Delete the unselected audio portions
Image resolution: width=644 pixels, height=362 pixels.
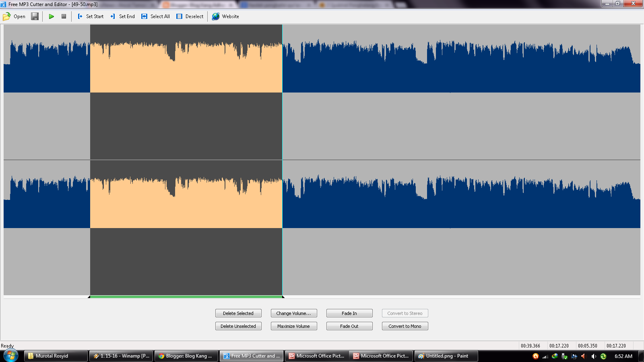click(x=238, y=326)
